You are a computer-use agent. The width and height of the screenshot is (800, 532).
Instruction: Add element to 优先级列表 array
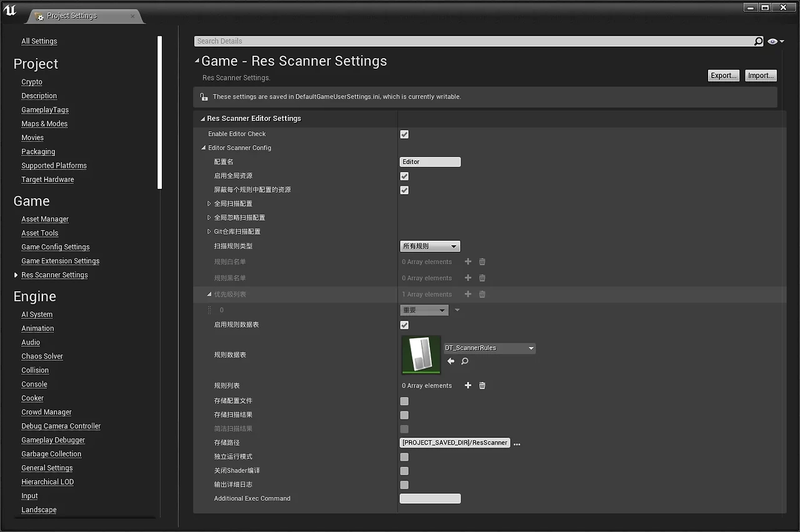pos(468,294)
